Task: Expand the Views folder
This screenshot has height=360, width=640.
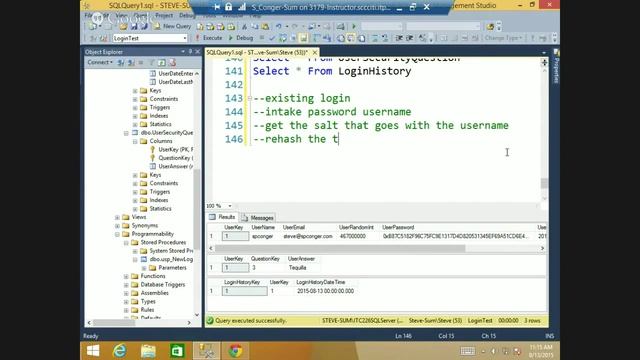Action: click(x=118, y=217)
